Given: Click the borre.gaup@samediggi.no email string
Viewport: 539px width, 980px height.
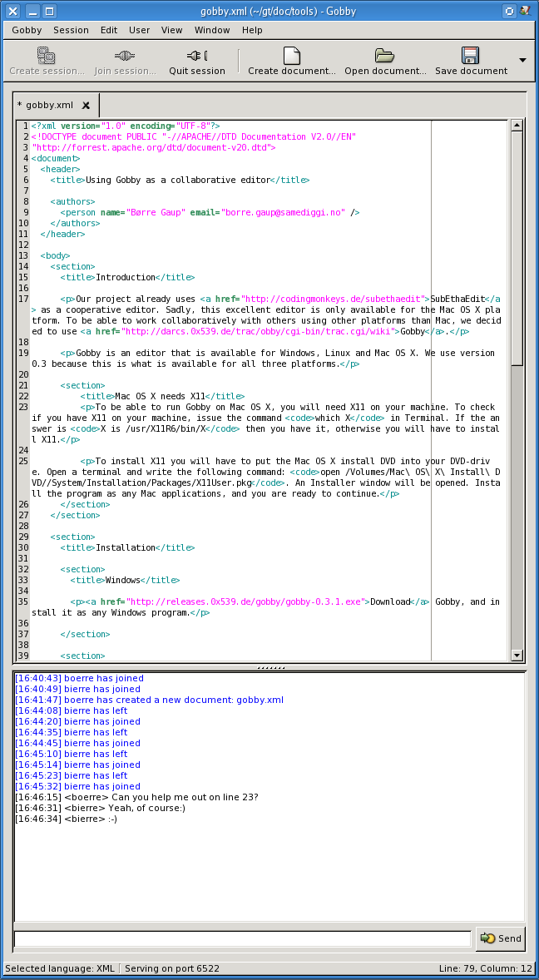Looking at the screenshot, I should tap(282, 212).
